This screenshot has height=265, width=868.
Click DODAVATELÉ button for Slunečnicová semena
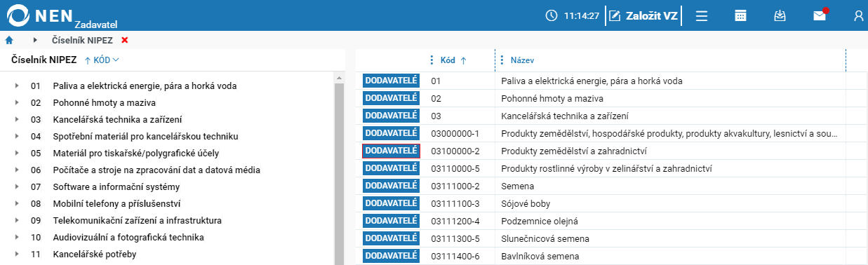click(x=391, y=238)
